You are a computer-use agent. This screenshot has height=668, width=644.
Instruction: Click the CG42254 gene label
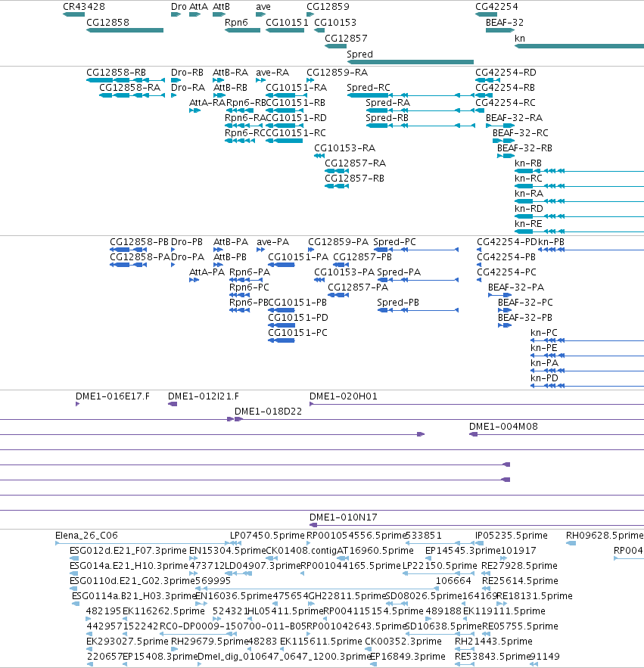click(496, 7)
